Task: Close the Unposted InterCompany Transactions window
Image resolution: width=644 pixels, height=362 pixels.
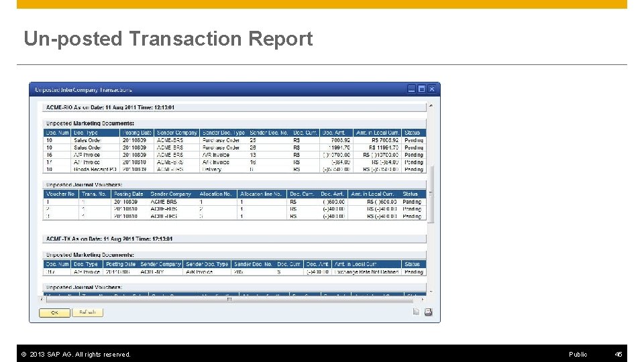Action: (x=431, y=89)
